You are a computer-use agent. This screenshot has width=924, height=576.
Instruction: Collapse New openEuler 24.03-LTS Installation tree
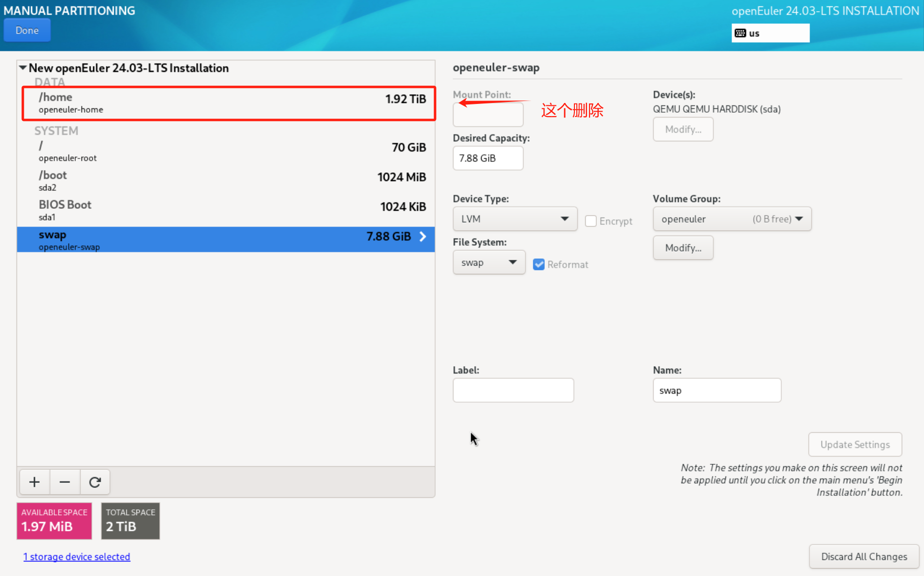pyautogui.click(x=23, y=68)
